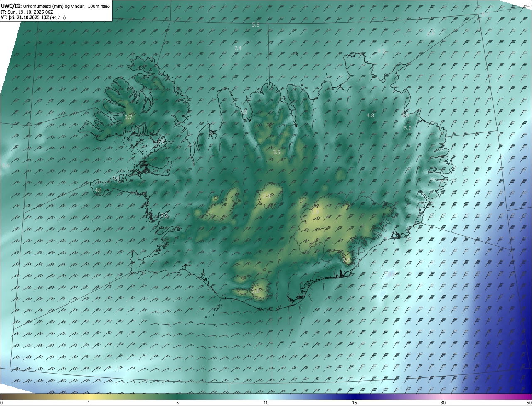Screen dimensions: 532x406
Task: Click the 15 tick on the color scale
Action: [x=355, y=403]
